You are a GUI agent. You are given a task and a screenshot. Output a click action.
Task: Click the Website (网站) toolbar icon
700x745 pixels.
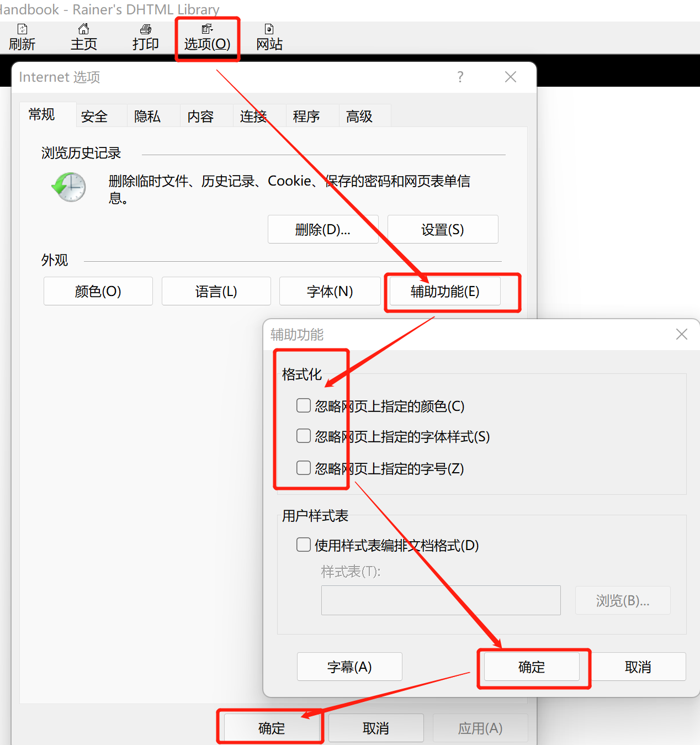click(x=269, y=29)
